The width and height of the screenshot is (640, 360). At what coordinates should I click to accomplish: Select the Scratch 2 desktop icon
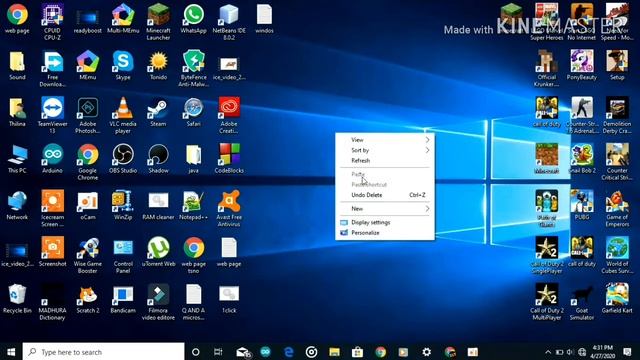point(88,298)
